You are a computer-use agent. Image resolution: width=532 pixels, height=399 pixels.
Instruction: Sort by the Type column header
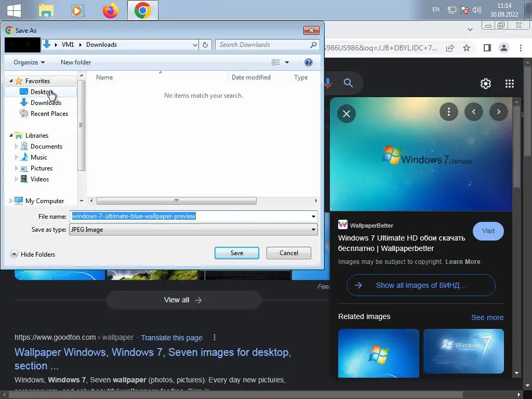[301, 77]
